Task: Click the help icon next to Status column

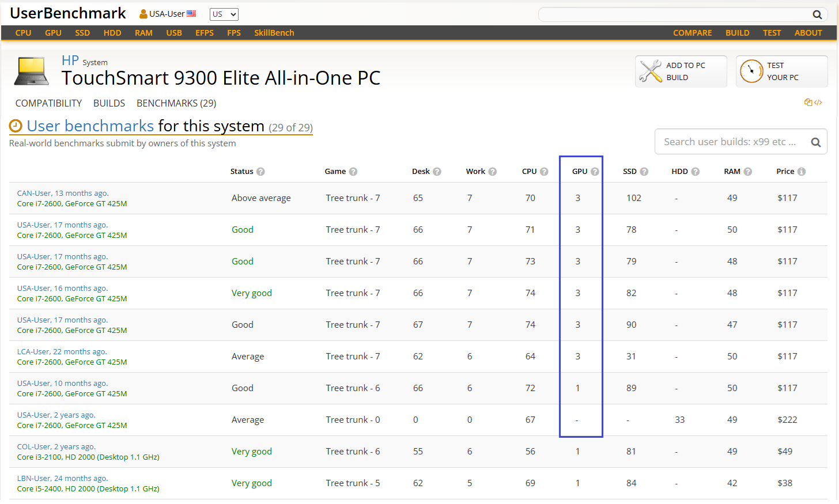Action: point(260,172)
